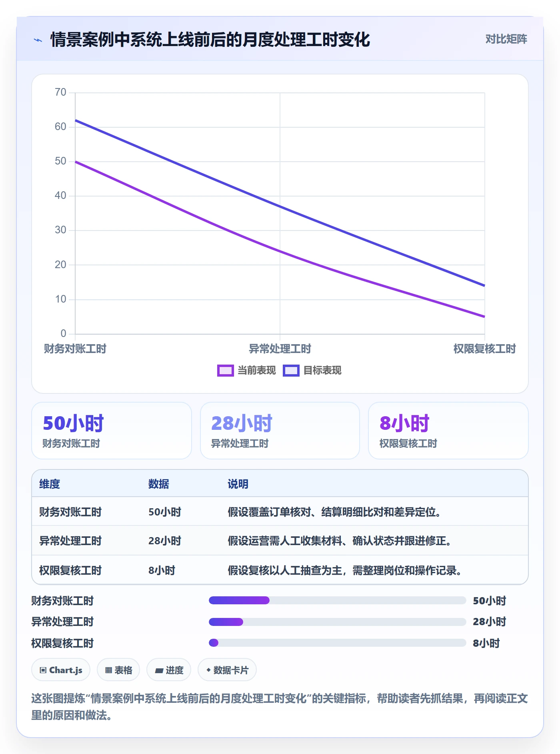Click the 50小时 value beside progress bar
This screenshot has width=560, height=754.
tap(489, 601)
